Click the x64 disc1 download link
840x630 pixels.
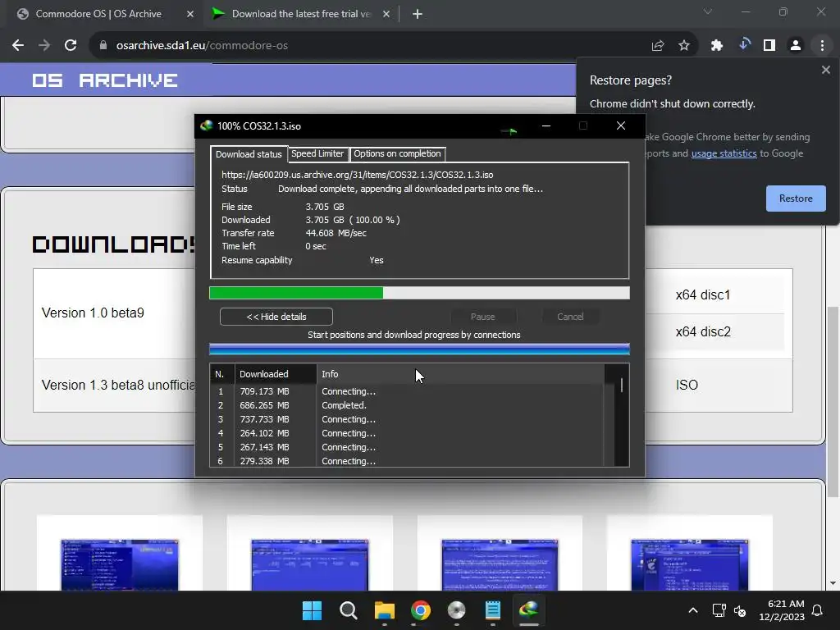click(703, 294)
